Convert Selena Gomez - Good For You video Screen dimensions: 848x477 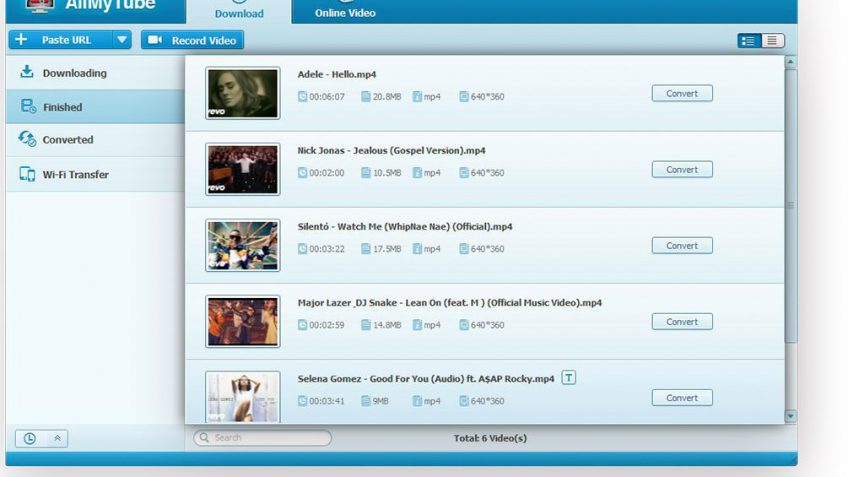pos(682,398)
